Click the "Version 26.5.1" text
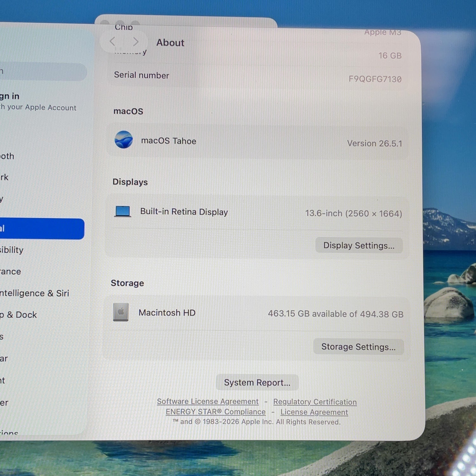 (x=374, y=143)
